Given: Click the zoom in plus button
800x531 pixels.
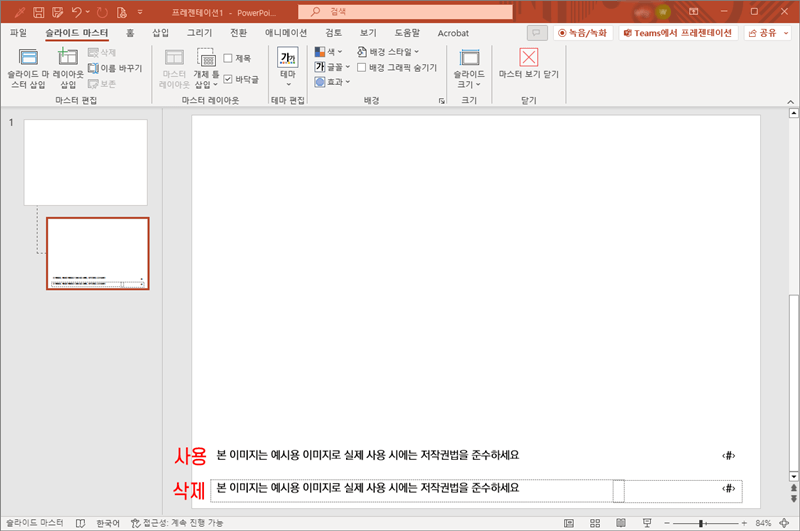Looking at the screenshot, I should (x=744, y=523).
